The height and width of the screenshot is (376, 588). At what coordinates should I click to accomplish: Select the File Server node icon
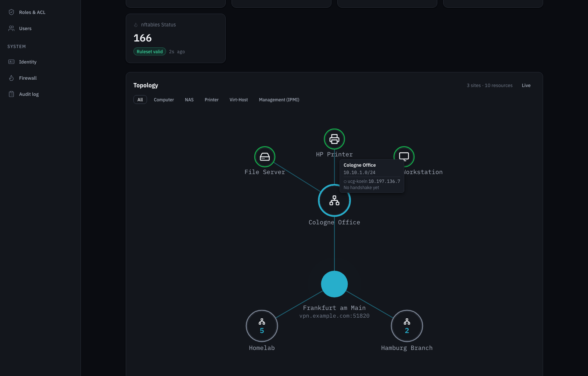(265, 157)
